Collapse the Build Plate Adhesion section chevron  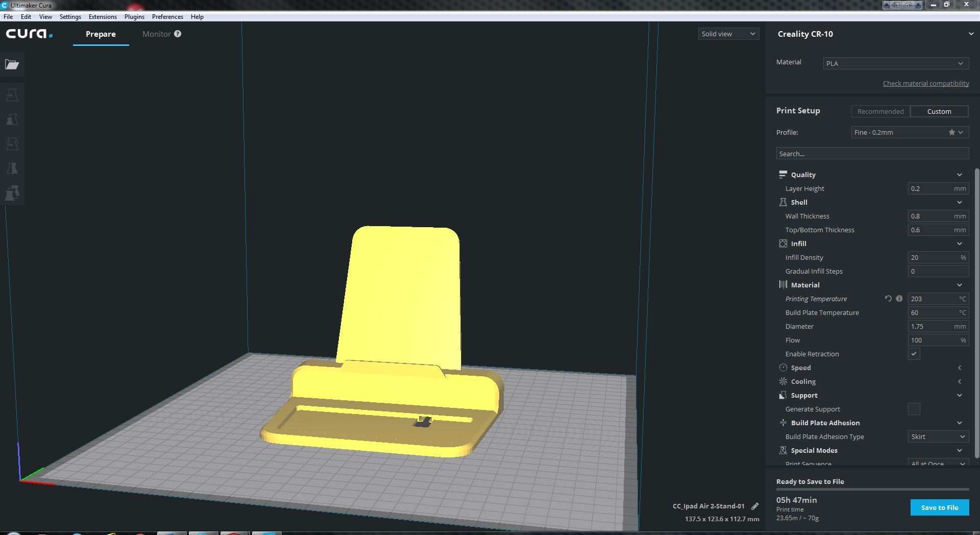tap(960, 423)
